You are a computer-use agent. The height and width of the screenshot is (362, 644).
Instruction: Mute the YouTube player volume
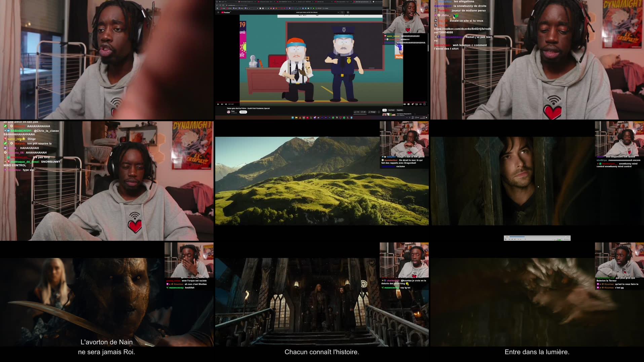[226, 104]
